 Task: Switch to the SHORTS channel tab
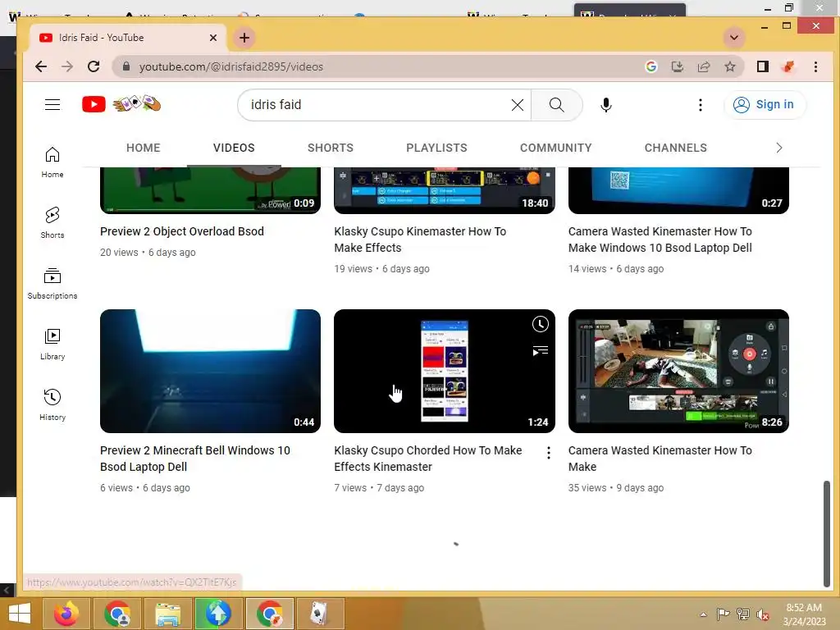330,148
